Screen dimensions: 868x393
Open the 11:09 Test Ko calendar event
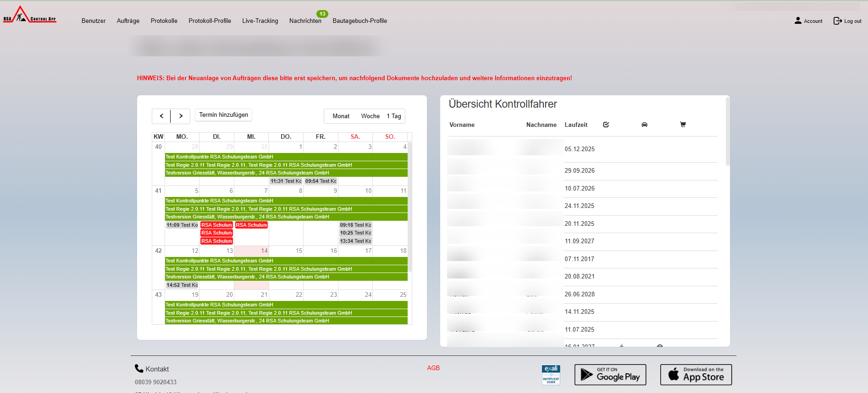(182, 225)
